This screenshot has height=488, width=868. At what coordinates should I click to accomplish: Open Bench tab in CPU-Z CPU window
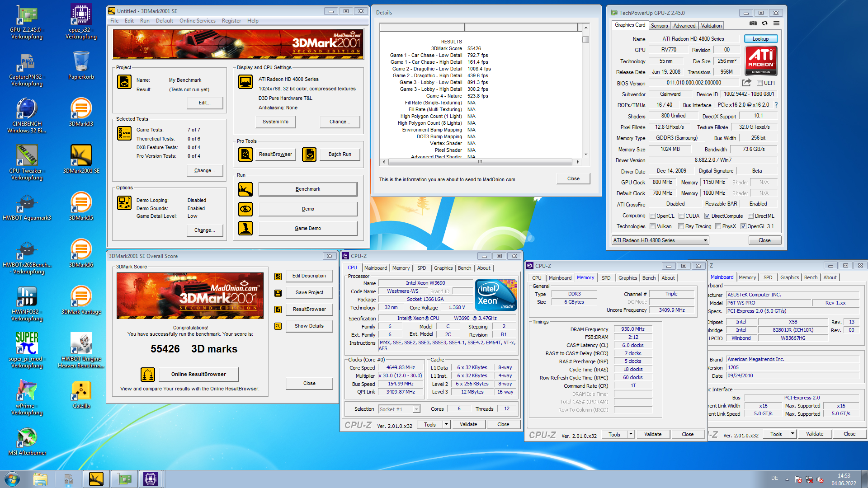point(464,268)
